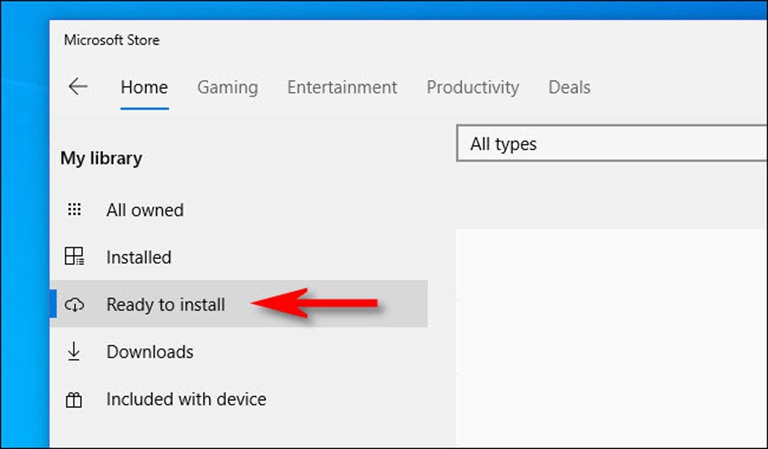Click the Included with device gift icon
This screenshot has width=768, height=449.
74,399
